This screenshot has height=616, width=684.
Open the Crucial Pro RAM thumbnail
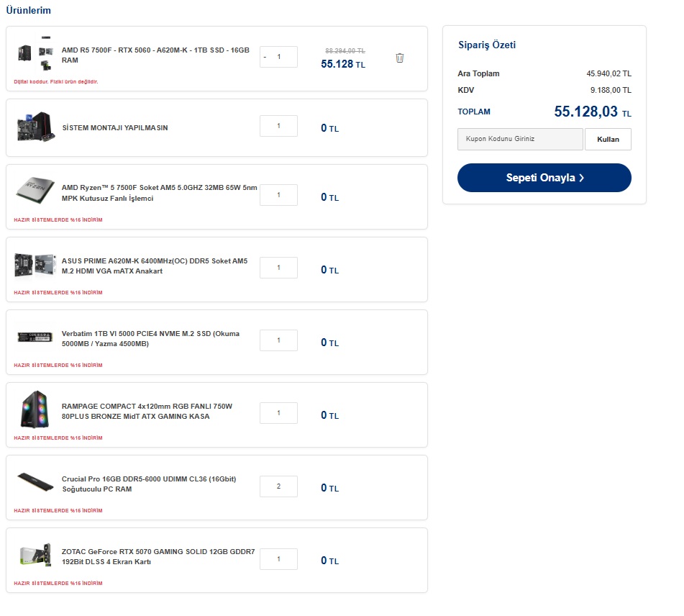pos(35,483)
